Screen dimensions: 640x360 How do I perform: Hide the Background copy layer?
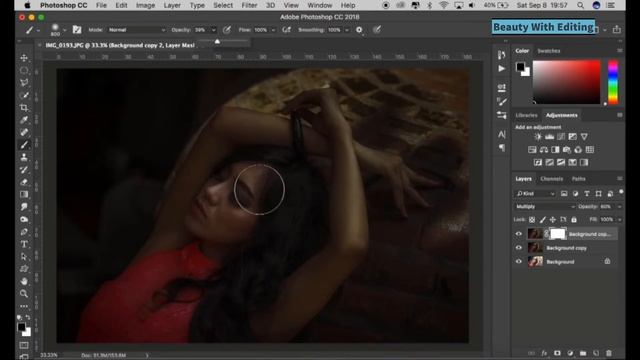(519, 248)
